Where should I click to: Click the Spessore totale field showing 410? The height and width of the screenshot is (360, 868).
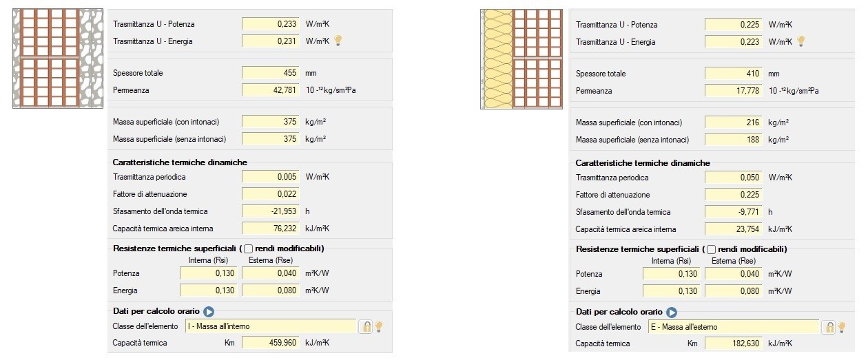point(733,74)
